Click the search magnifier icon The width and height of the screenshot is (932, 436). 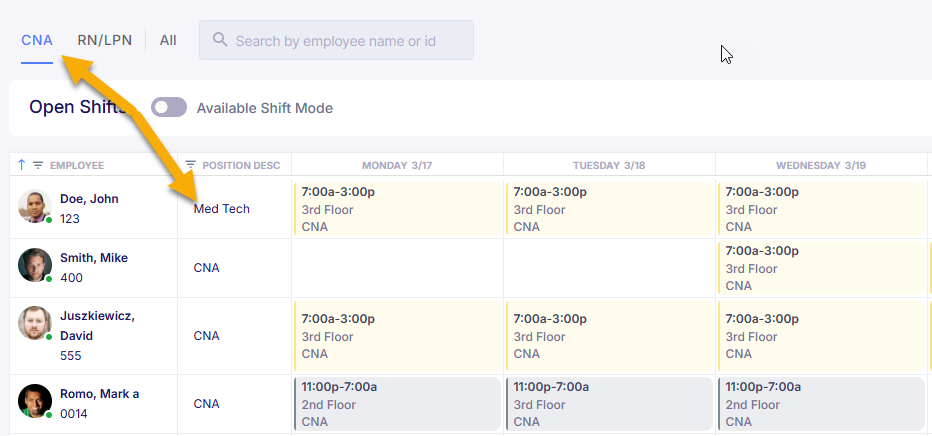(x=220, y=40)
